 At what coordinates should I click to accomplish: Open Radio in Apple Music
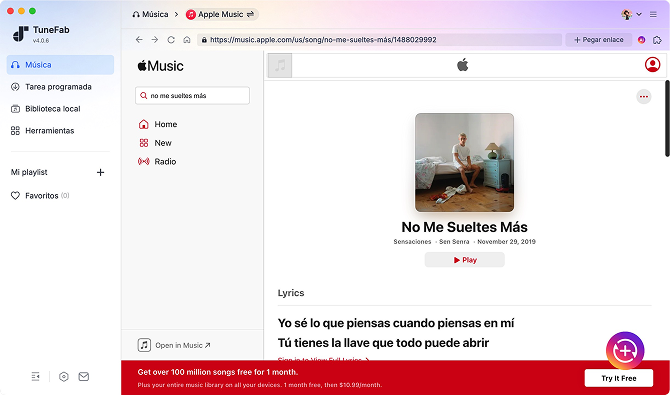157,161
